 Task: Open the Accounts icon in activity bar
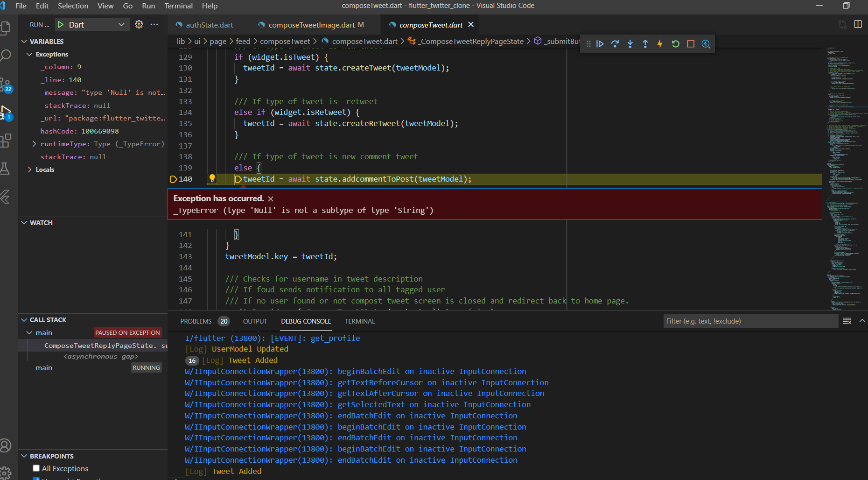point(6,445)
